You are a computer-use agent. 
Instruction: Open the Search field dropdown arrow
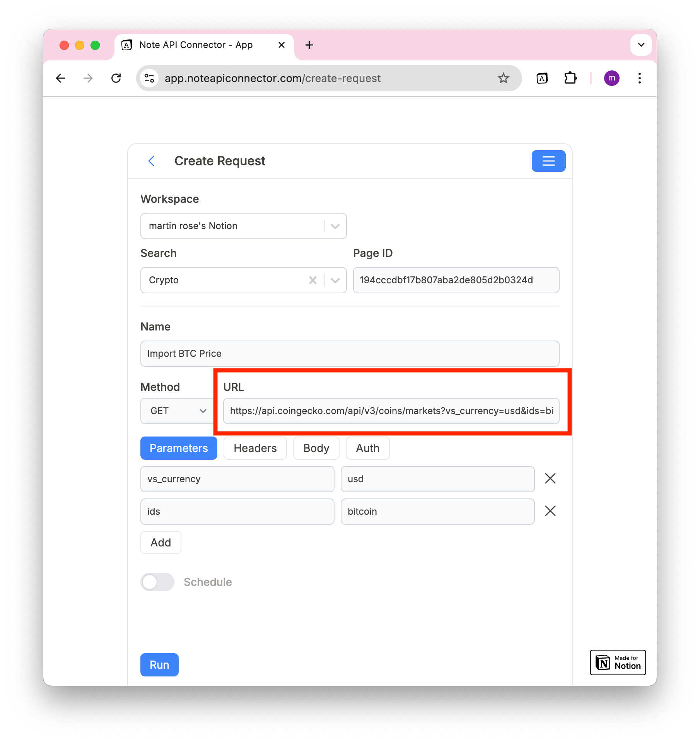coord(335,280)
